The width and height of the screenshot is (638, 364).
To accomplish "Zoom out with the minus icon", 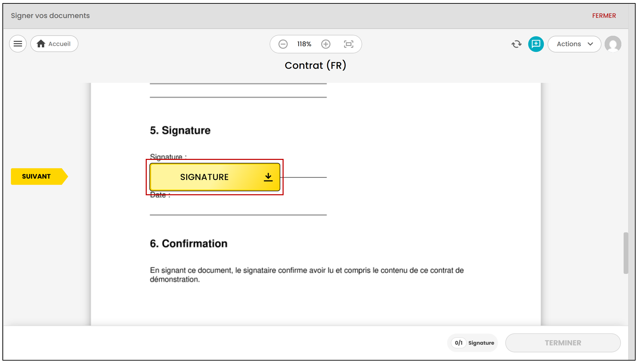I will [283, 44].
